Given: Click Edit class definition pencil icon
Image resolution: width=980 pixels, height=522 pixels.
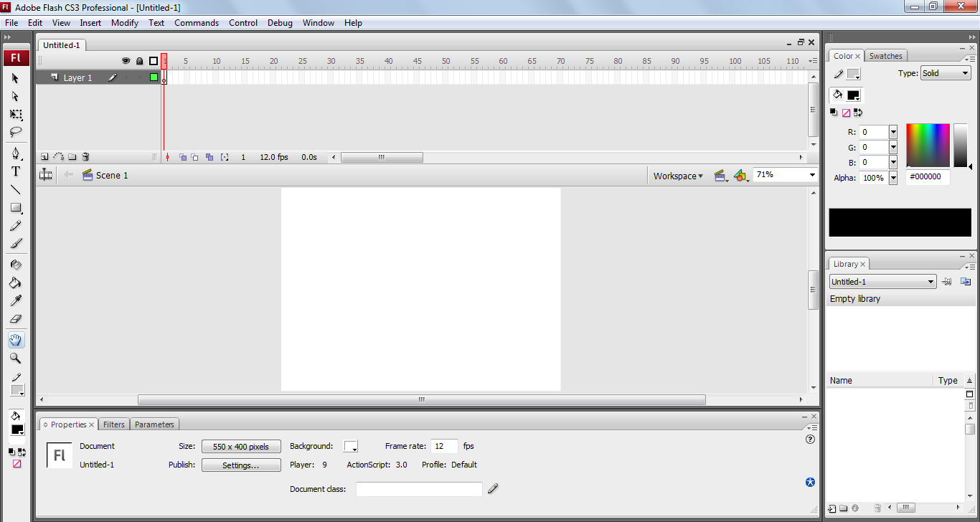Looking at the screenshot, I should click(493, 489).
